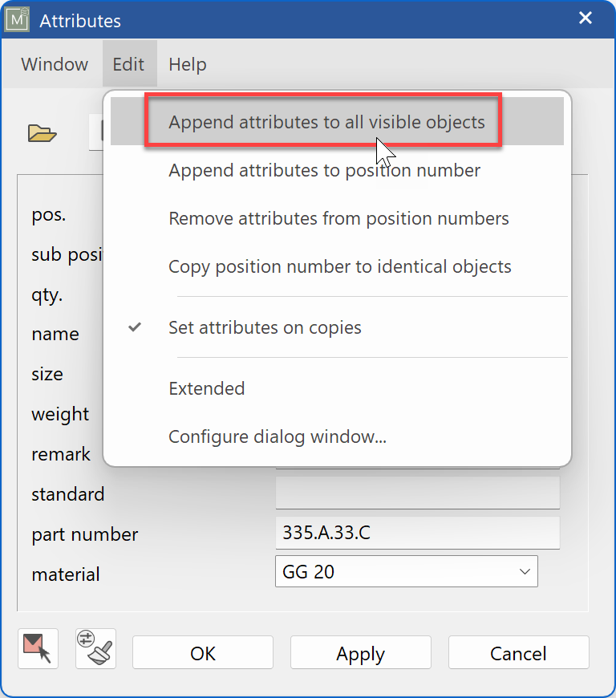The image size is (616, 698).
Task: Click the 'pos.' label
Action: (48, 215)
